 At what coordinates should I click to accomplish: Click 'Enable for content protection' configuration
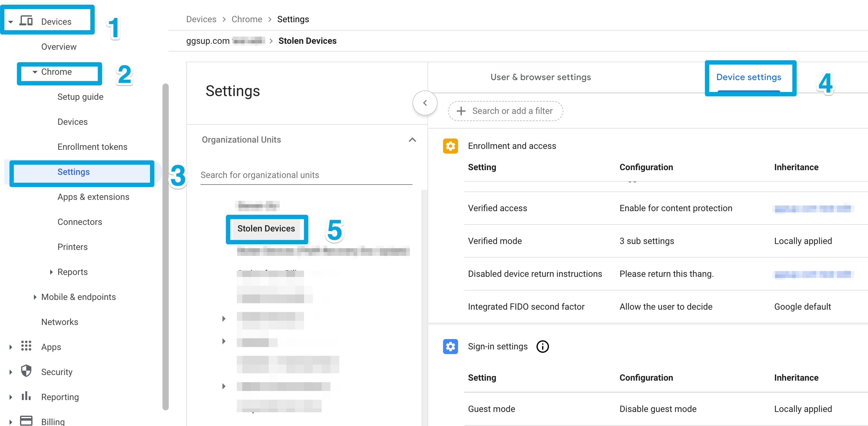[676, 208]
